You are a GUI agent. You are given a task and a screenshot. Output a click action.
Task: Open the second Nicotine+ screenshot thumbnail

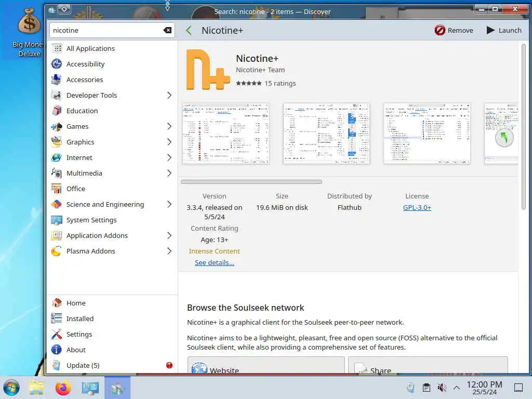coord(326,134)
